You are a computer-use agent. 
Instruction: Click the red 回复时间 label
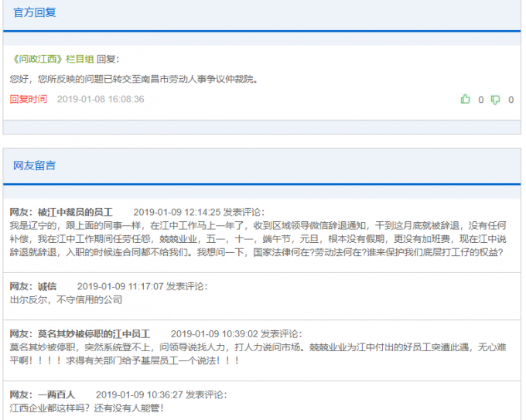tap(29, 99)
